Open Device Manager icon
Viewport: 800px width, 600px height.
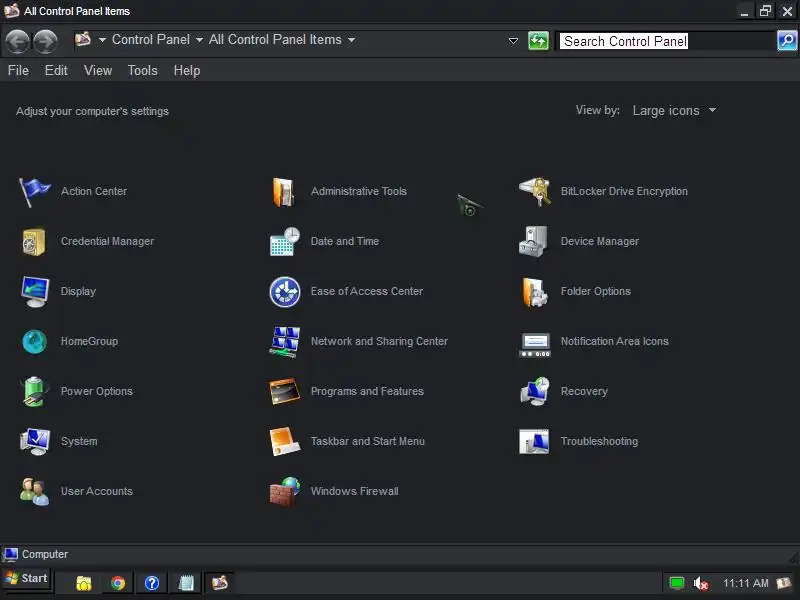(x=533, y=241)
